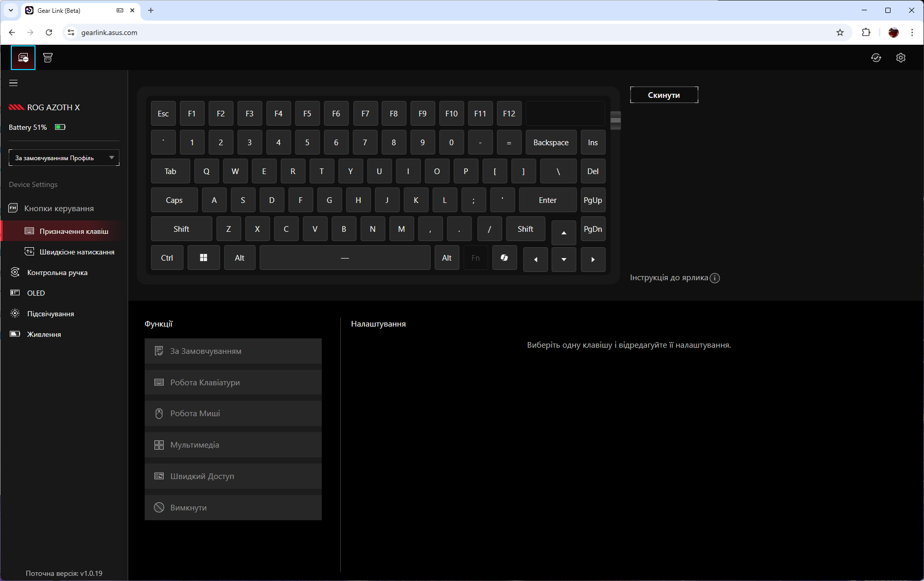This screenshot has height=581, width=924.
Task: Choose the Швидкий Доступ function
Action: click(x=233, y=476)
